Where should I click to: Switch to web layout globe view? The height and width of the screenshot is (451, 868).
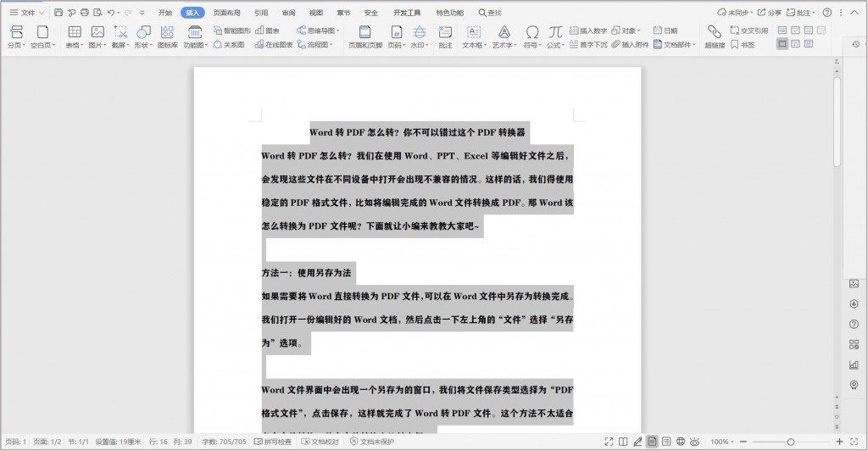[x=681, y=442]
